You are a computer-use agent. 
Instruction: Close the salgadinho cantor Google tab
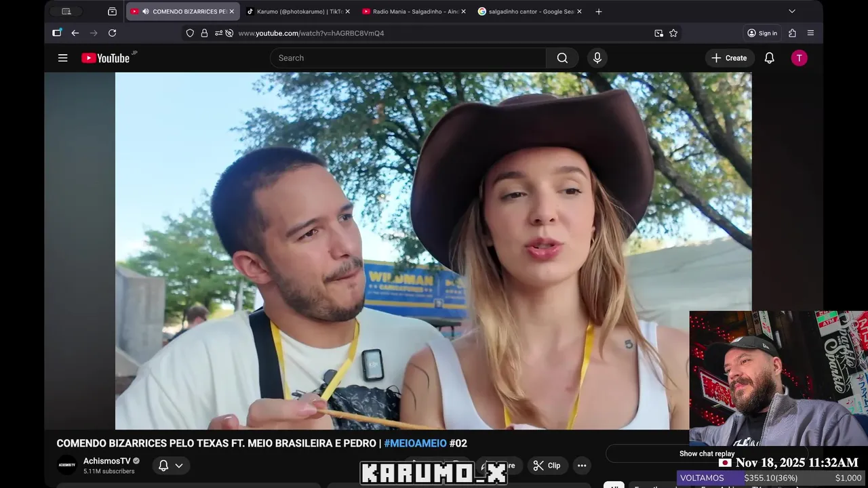[579, 12]
